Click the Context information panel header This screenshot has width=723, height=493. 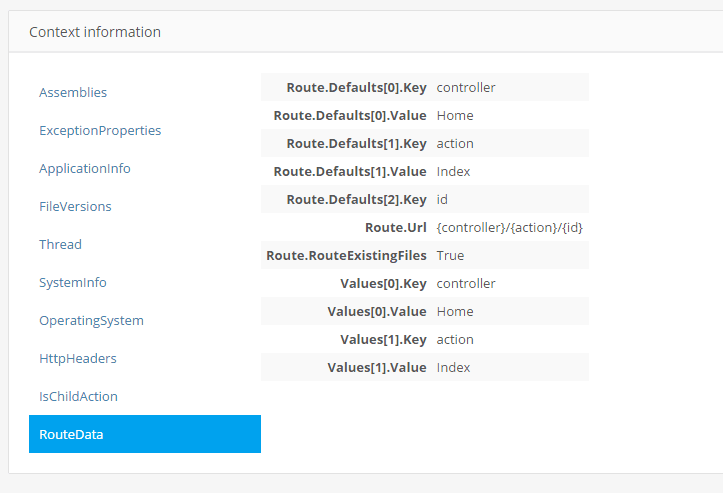click(x=95, y=32)
